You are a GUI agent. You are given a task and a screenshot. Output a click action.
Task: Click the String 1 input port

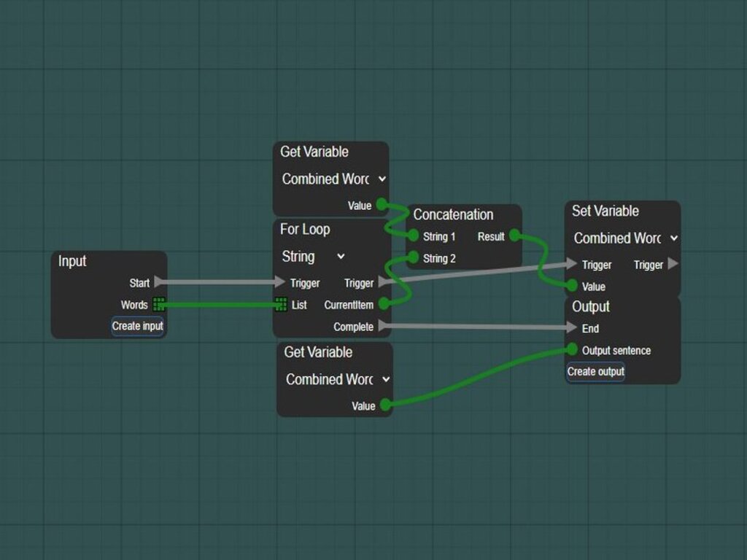(x=413, y=236)
